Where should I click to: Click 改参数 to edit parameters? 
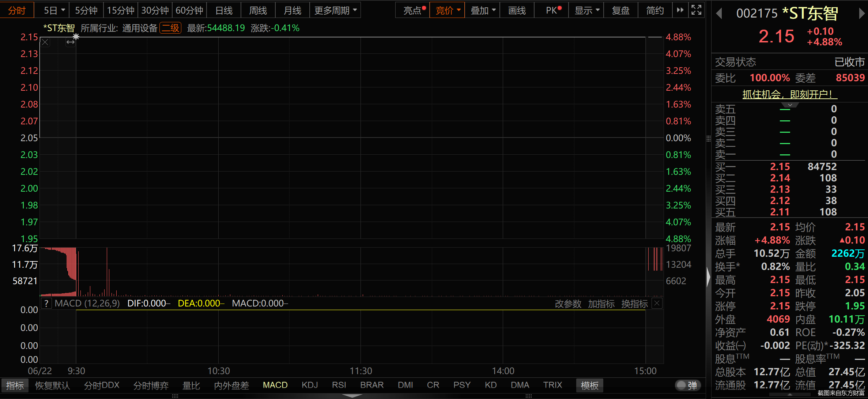point(568,304)
